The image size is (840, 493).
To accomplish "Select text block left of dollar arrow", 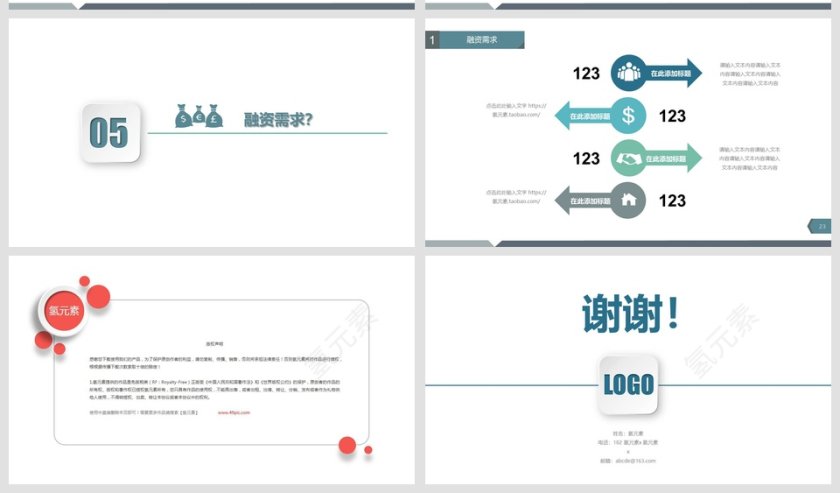I will click(x=516, y=110).
